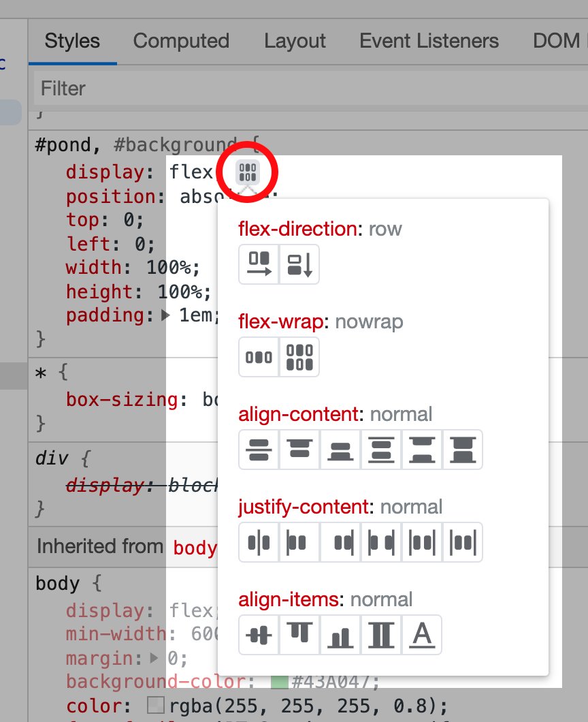Screen dimensions: 588x722
Task: Set align-content using the first option icon
Action: pos(259,450)
